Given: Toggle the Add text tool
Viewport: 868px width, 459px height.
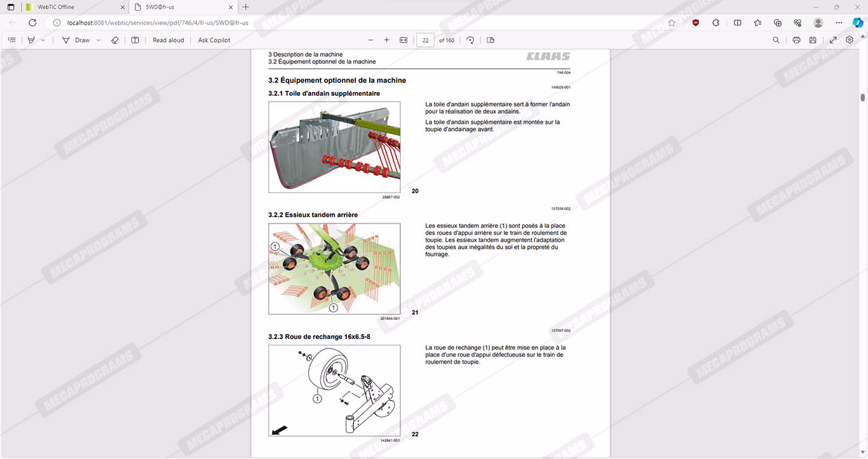Looking at the screenshot, I should (135, 40).
